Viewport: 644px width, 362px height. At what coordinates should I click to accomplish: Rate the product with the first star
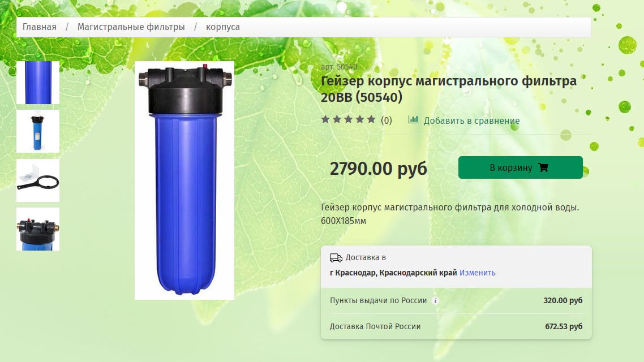pyautogui.click(x=325, y=119)
